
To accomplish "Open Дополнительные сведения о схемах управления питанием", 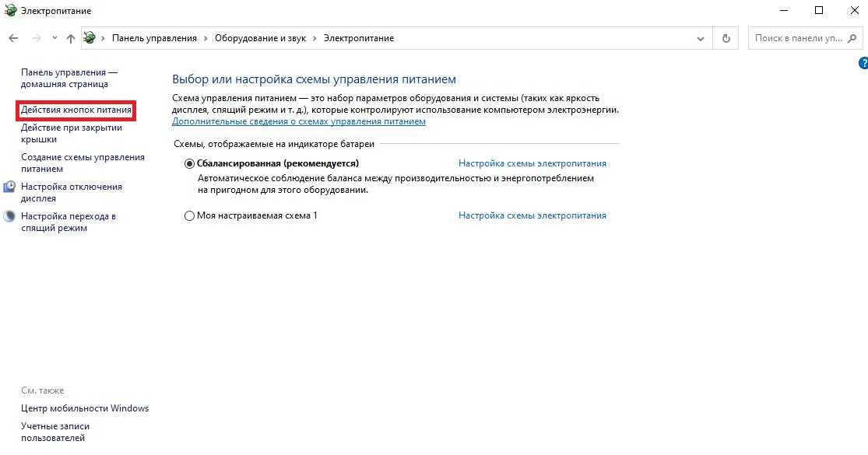I will coord(299,121).
